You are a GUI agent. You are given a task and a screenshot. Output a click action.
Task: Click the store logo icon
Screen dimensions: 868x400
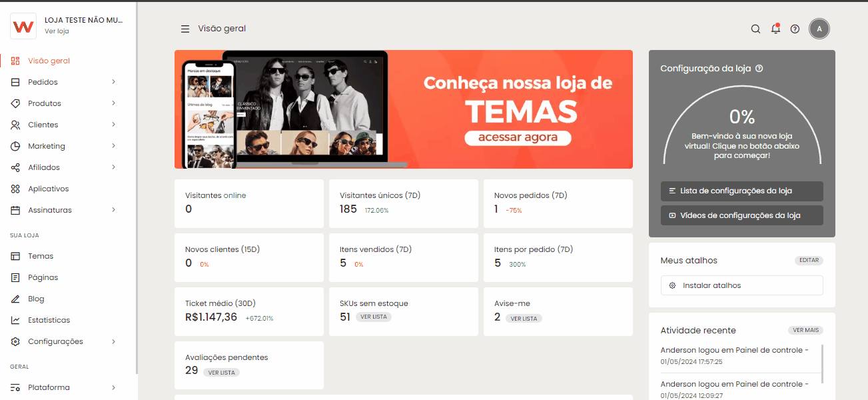pos(23,26)
